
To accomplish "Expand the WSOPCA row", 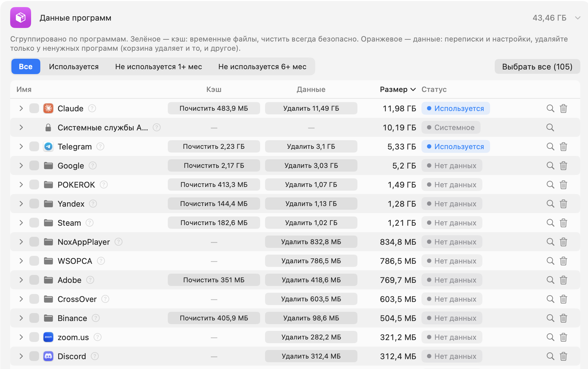I will click(x=21, y=261).
